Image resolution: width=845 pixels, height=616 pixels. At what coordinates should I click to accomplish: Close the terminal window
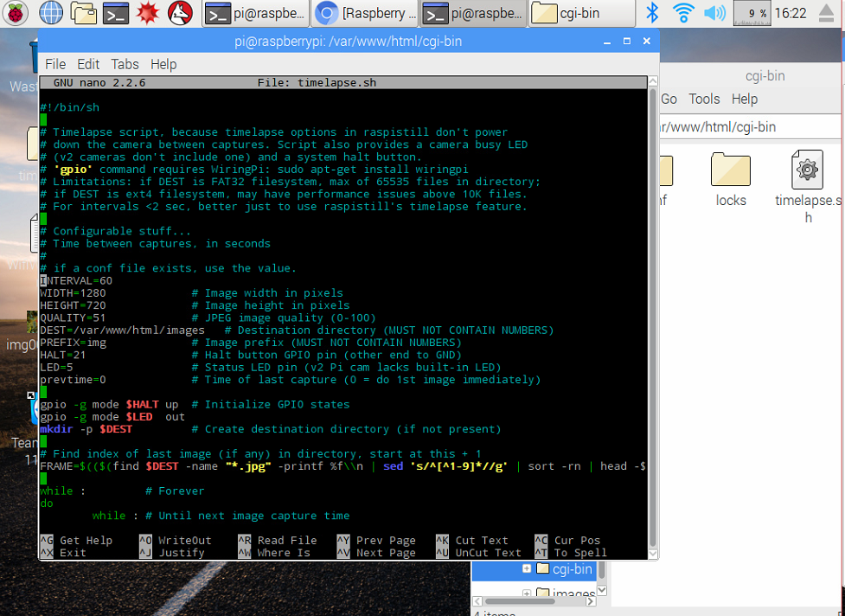click(x=647, y=42)
